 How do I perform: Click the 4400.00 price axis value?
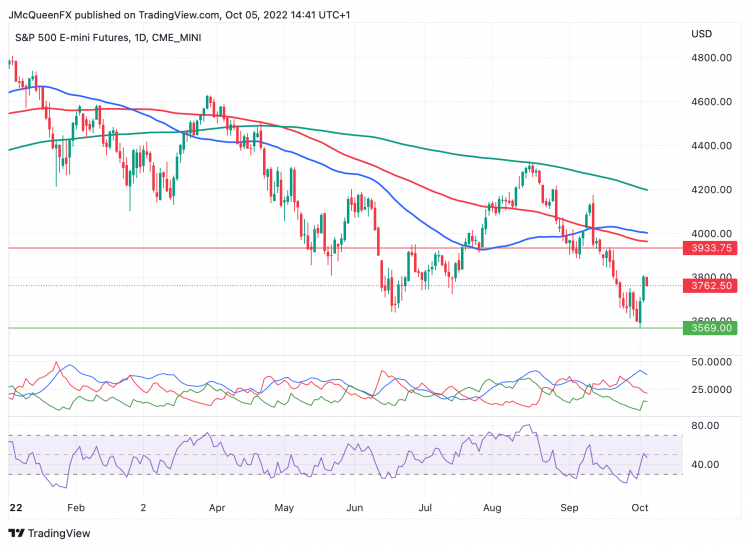711,146
